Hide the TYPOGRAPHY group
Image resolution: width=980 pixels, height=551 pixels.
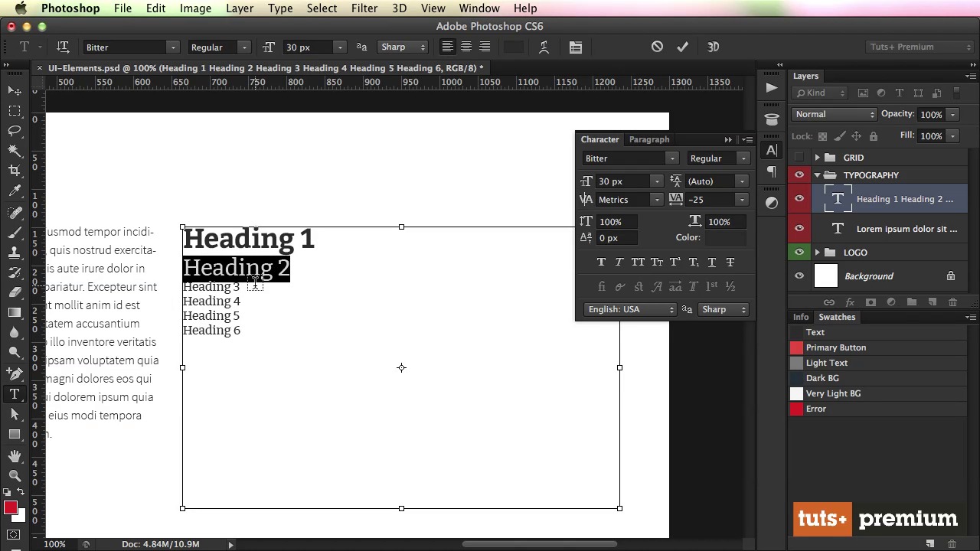[x=799, y=175]
